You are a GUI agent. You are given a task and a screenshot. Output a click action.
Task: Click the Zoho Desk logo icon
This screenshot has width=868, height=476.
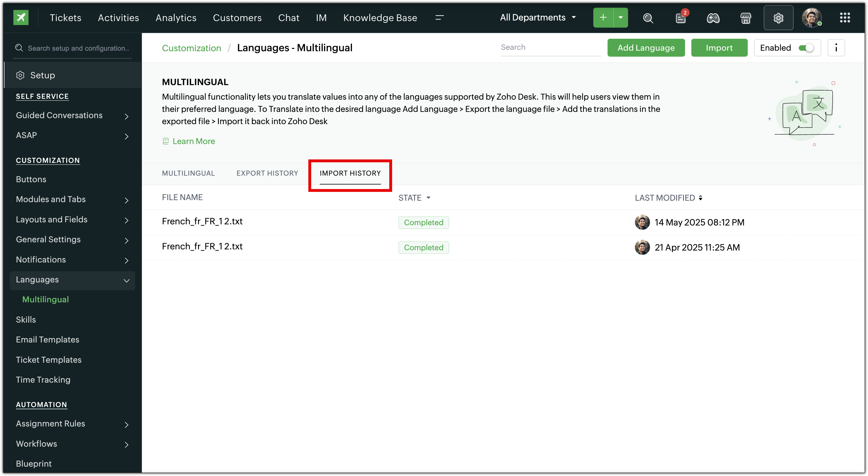[x=21, y=17]
